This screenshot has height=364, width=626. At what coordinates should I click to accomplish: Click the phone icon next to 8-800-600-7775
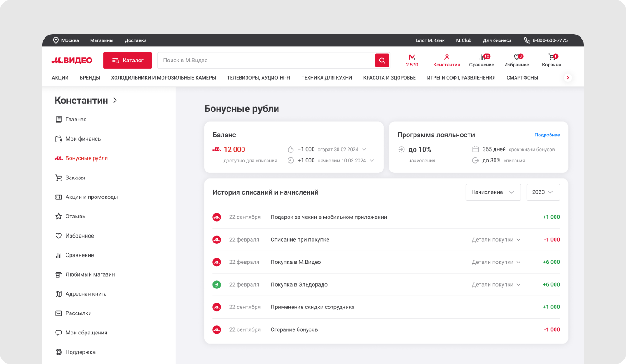pyautogui.click(x=527, y=40)
